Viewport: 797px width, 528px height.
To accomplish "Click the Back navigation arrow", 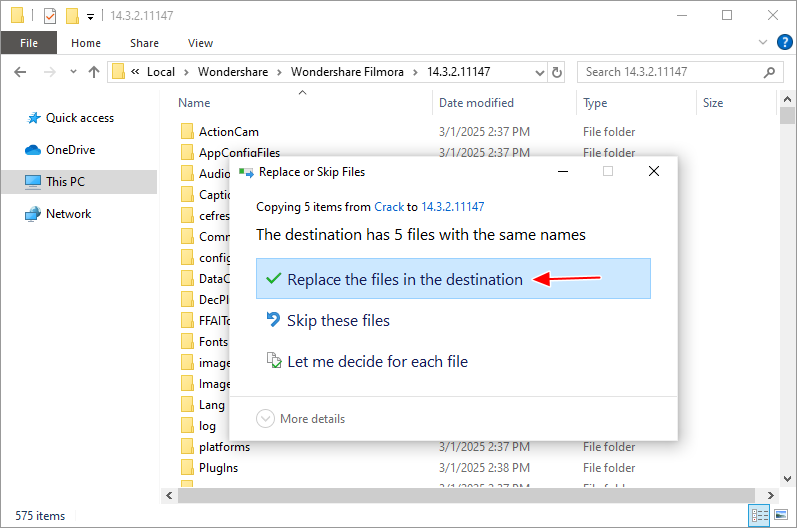I will click(x=21, y=72).
